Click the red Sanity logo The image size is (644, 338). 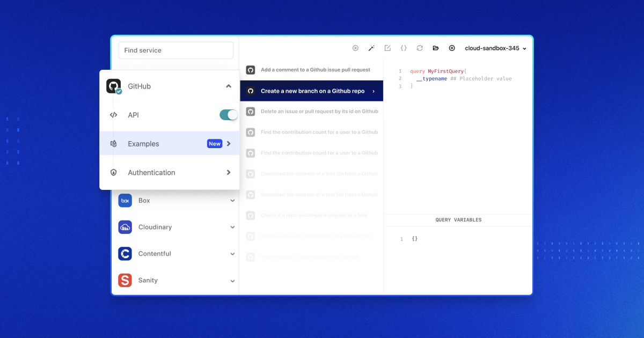click(125, 280)
